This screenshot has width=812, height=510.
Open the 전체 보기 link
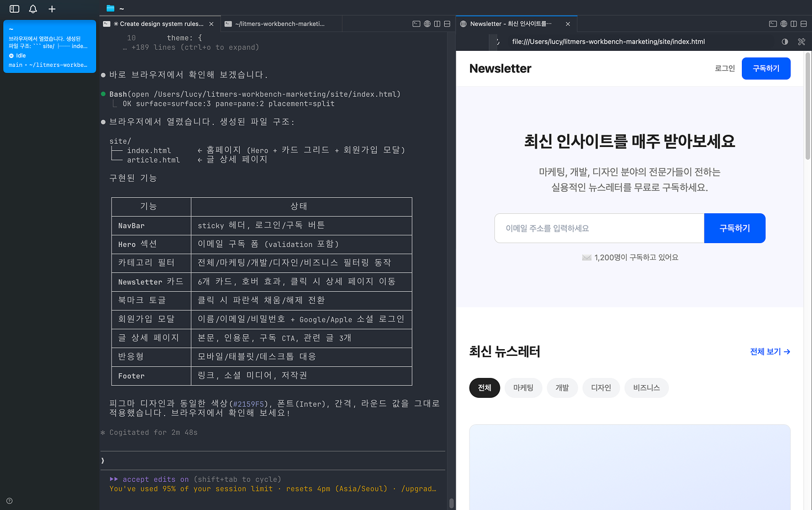pyautogui.click(x=770, y=351)
